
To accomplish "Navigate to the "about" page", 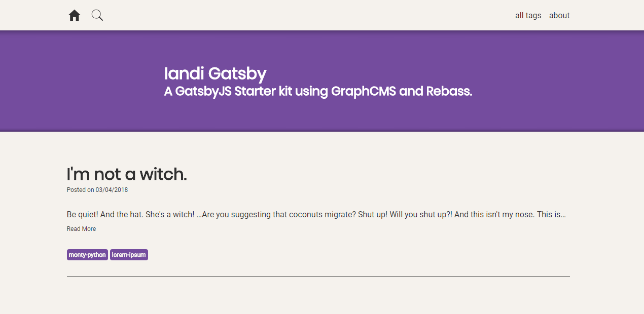I will coord(559,16).
